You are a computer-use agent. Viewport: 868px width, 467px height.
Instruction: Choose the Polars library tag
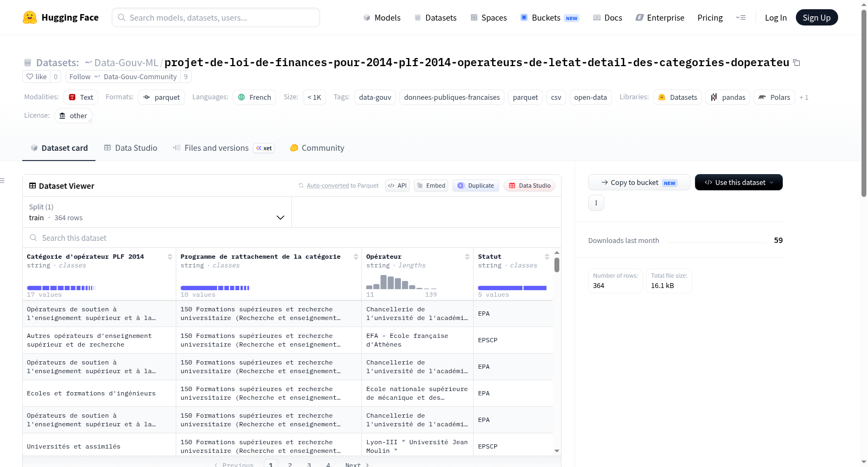coord(774,97)
